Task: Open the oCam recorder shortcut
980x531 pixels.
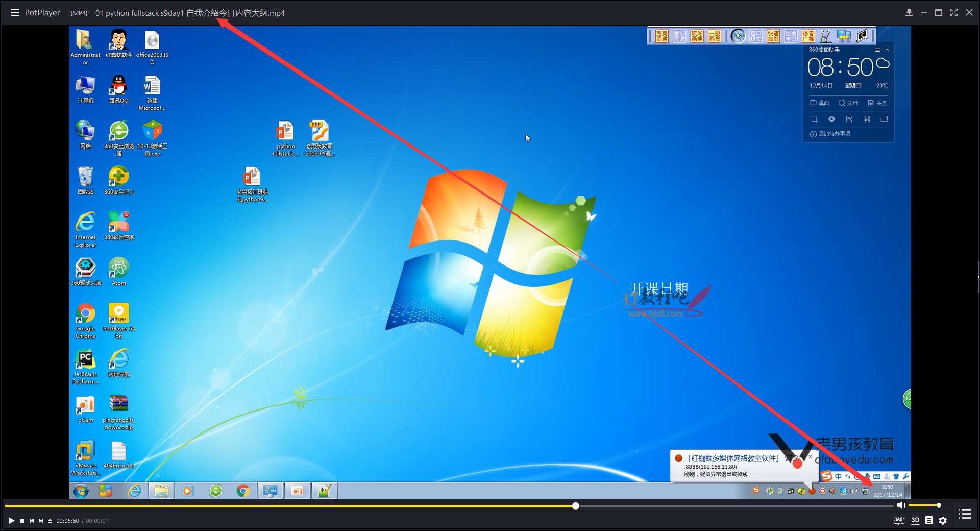Action: (x=85, y=408)
